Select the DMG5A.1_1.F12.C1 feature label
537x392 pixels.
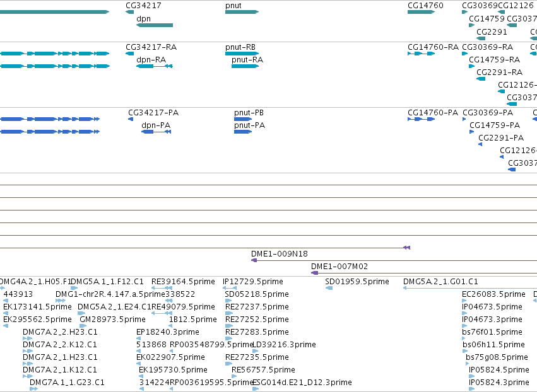coord(107,282)
